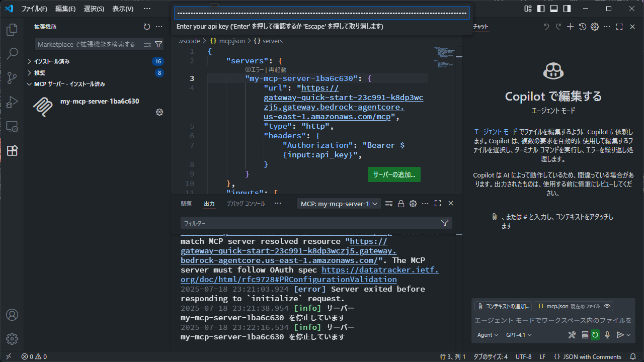
Task: Toggle bottom panel visibility
Action: [x=554, y=9]
